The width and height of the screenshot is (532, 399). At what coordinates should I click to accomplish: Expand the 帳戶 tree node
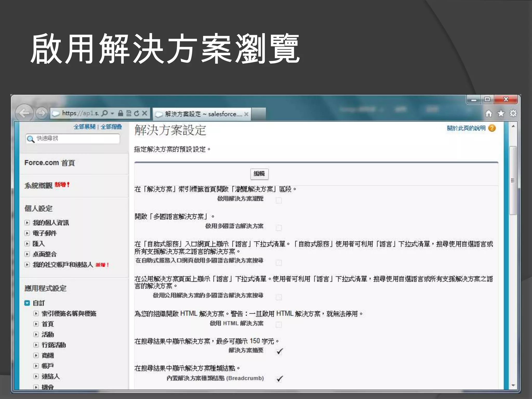36,366
